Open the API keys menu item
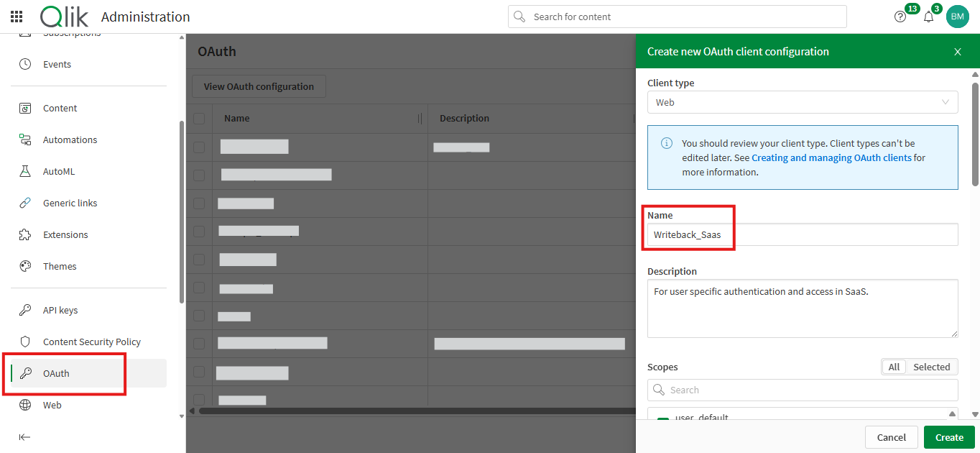The height and width of the screenshot is (453, 980). click(60, 310)
